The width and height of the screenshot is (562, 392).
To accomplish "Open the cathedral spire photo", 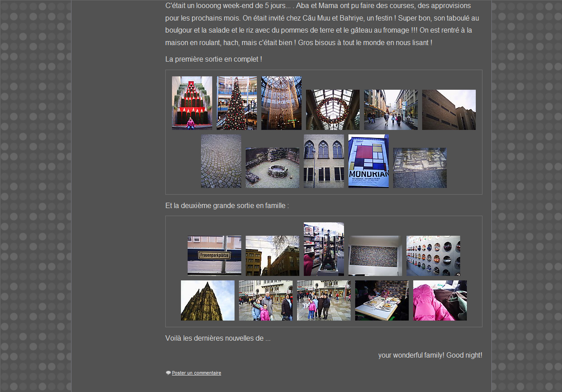I will coord(208,300).
